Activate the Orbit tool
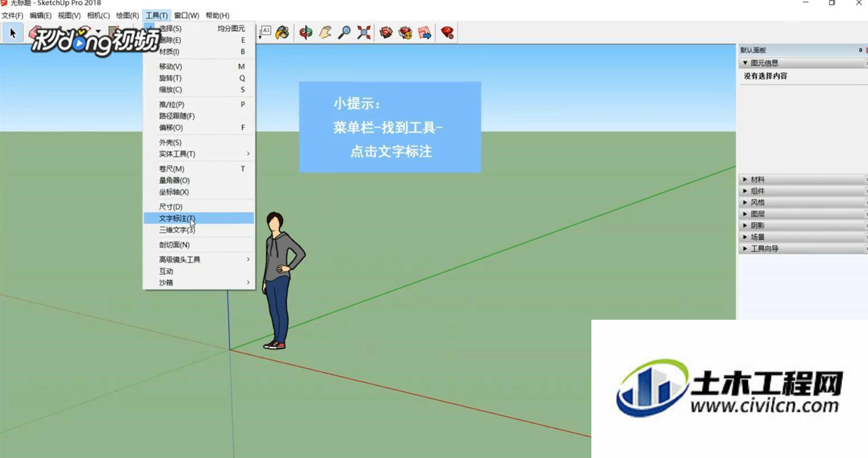The image size is (868, 458). (306, 32)
